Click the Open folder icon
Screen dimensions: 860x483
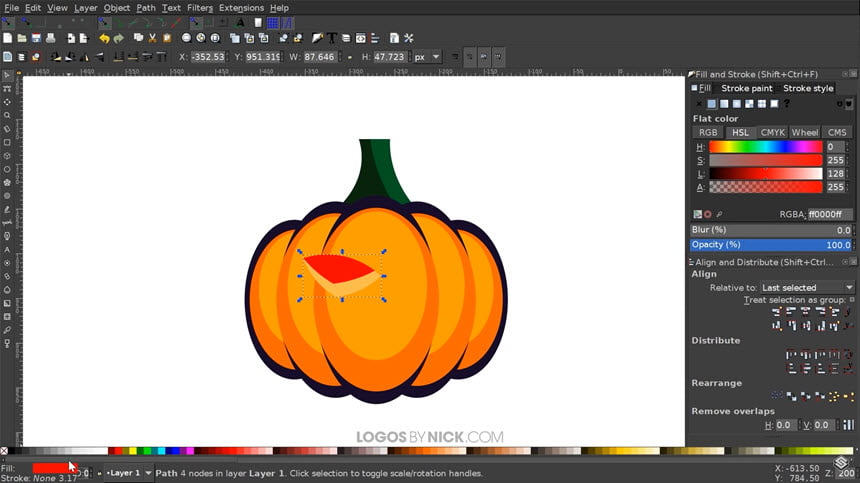click(22, 38)
